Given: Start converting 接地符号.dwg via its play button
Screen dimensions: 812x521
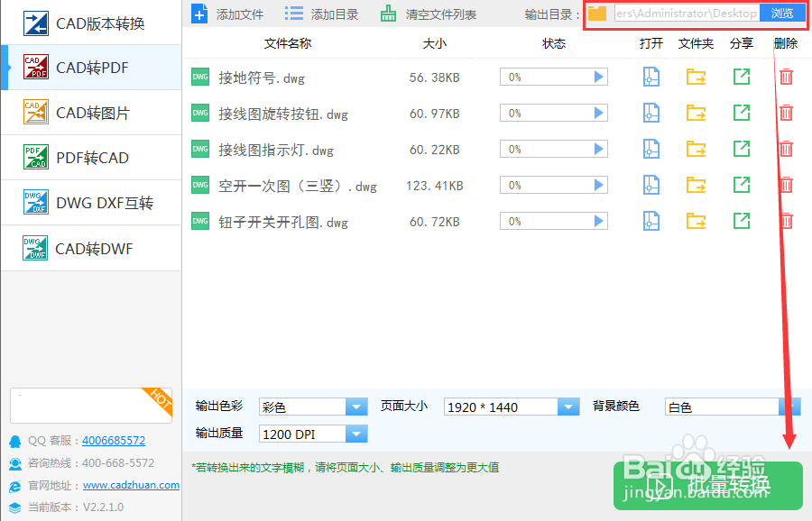Looking at the screenshot, I should (x=597, y=77).
